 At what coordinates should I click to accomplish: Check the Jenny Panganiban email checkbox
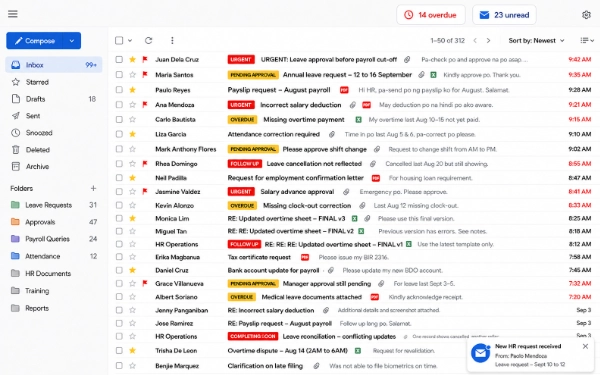119,310
